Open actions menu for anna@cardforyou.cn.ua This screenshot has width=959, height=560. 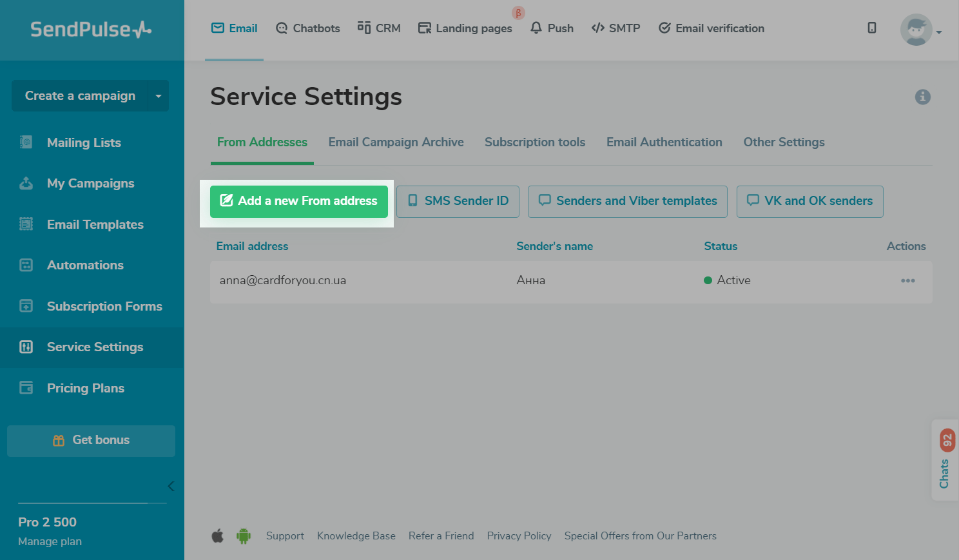click(x=907, y=281)
